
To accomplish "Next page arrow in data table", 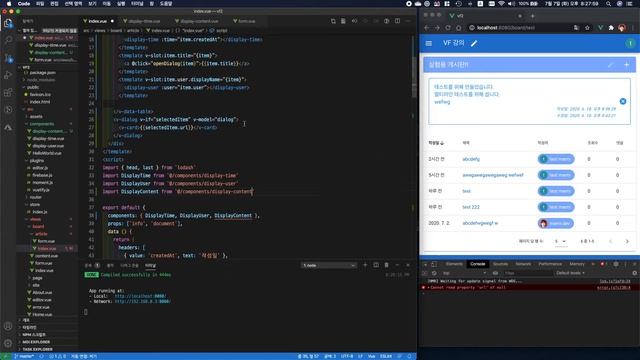I will [x=627, y=241].
